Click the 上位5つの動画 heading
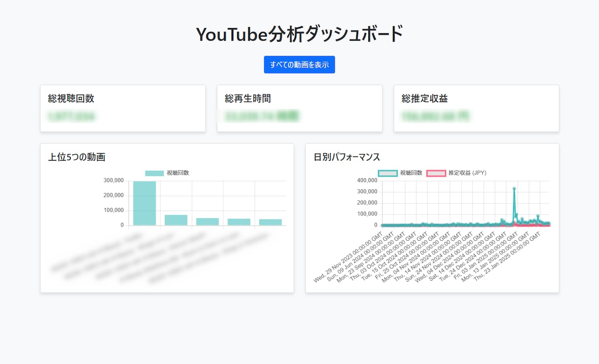This screenshot has width=599, height=364. tap(77, 157)
